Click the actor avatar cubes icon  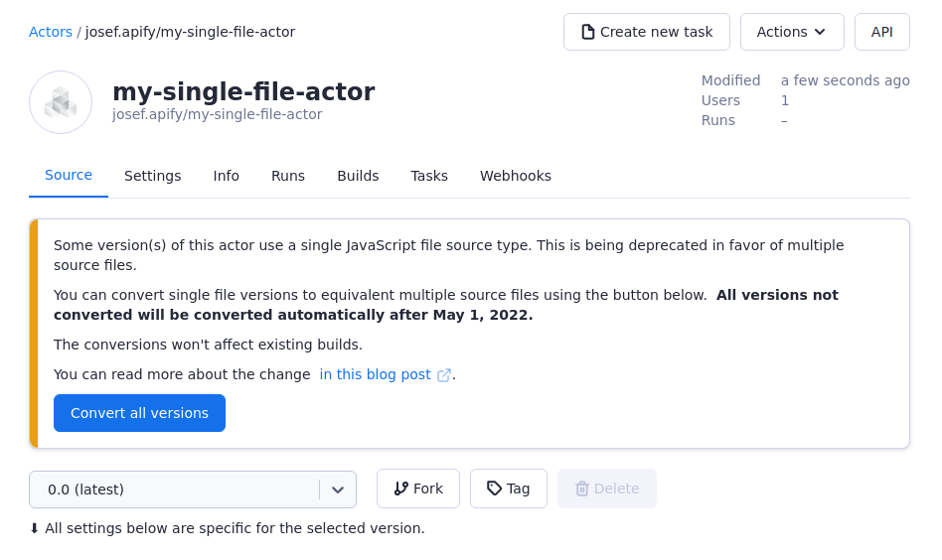tap(61, 102)
